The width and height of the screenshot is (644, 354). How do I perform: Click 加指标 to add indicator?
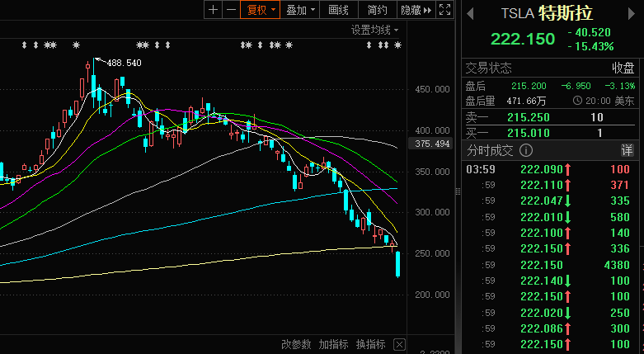coord(333,344)
